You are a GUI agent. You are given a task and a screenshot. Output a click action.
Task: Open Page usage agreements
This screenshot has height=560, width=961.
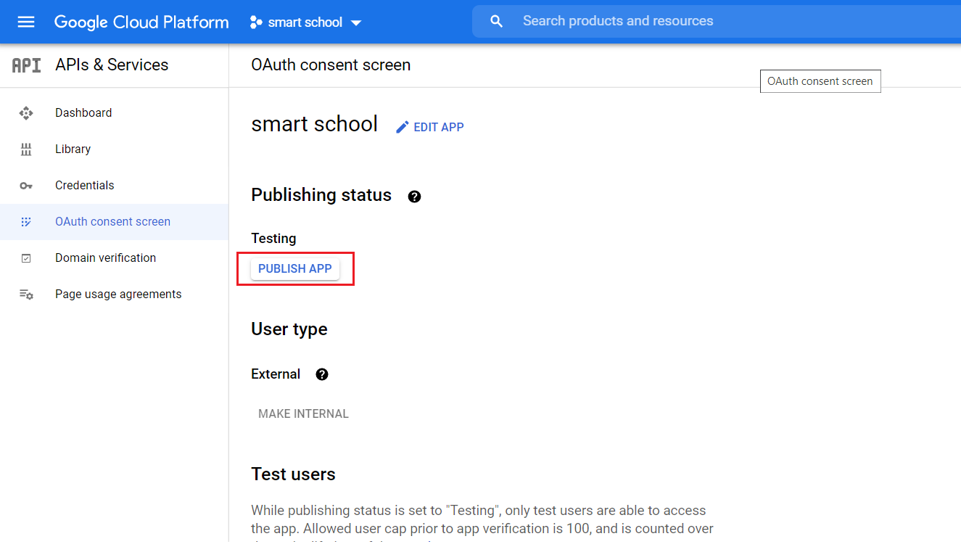[117, 294]
